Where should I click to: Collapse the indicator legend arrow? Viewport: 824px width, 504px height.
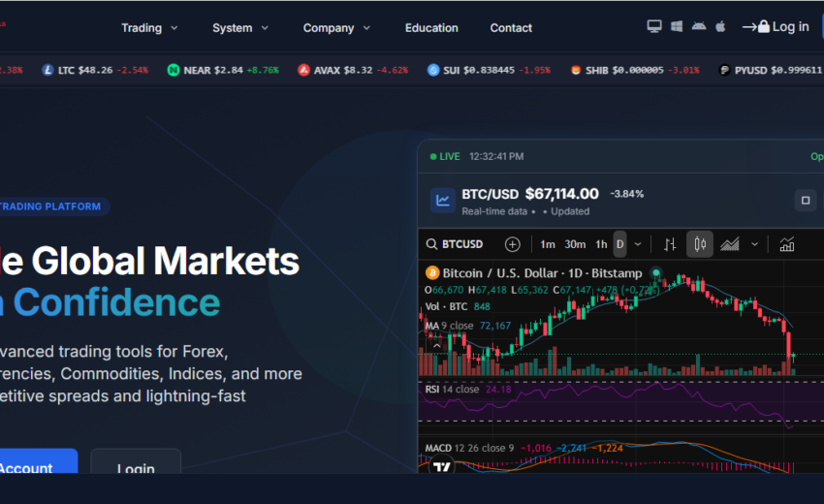436,346
